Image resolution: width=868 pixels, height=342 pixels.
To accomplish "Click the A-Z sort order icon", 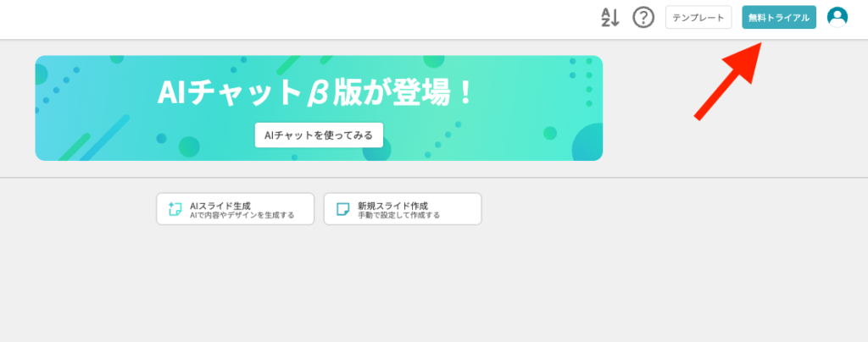I will [609, 17].
